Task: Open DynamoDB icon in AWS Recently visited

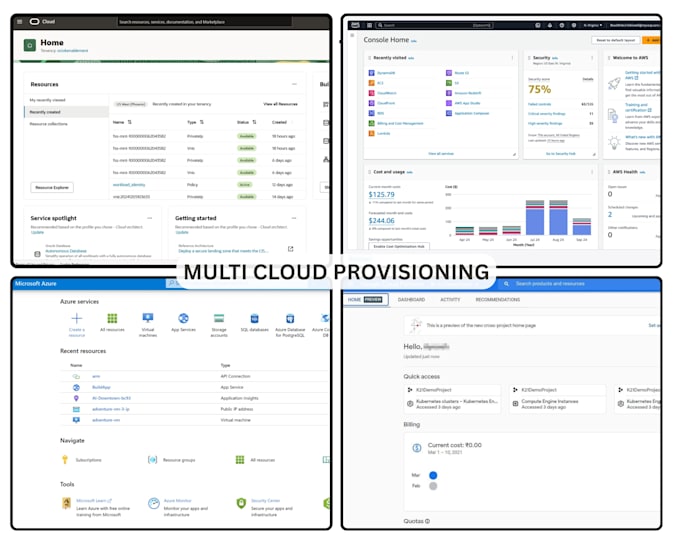Action: 372,73
